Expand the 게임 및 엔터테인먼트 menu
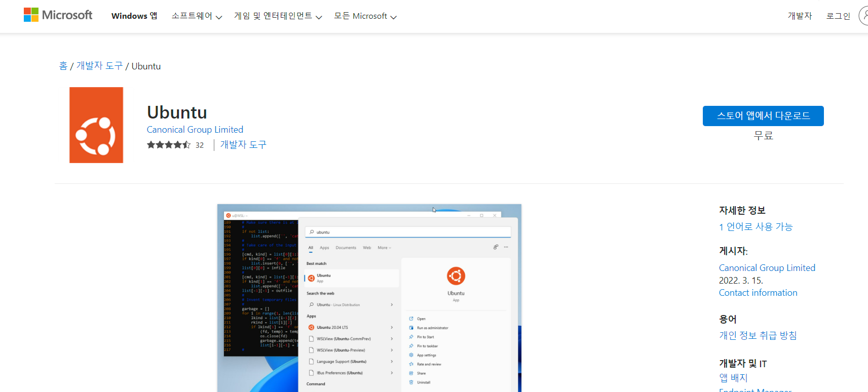868x392 pixels. tap(278, 16)
